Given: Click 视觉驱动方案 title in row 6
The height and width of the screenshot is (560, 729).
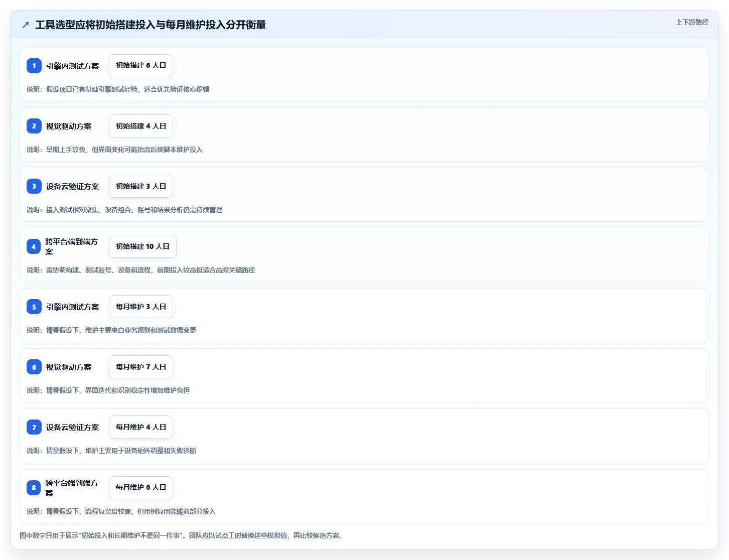Looking at the screenshot, I should coord(69,367).
